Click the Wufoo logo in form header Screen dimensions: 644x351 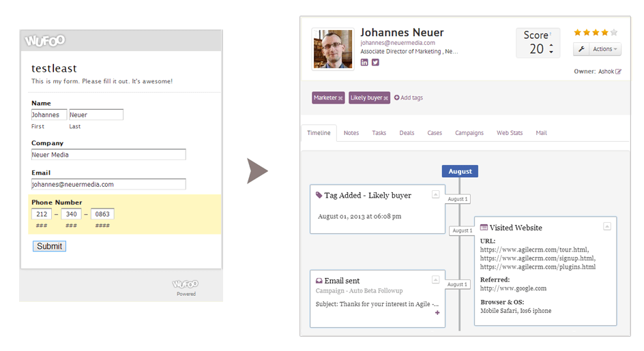[x=45, y=41]
